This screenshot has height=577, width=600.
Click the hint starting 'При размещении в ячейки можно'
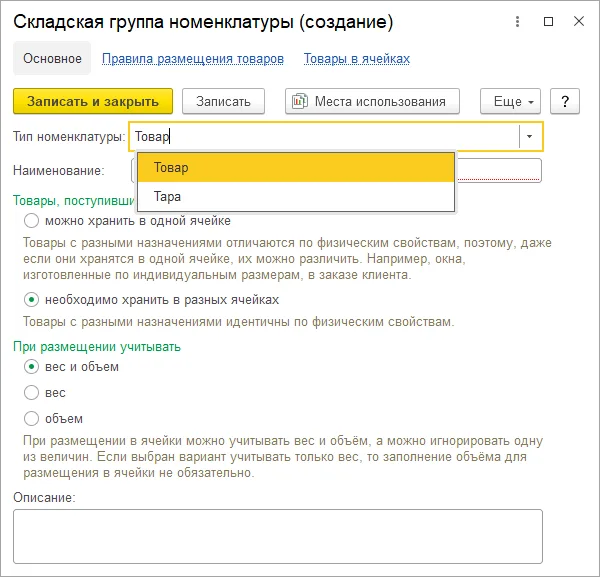click(x=283, y=457)
